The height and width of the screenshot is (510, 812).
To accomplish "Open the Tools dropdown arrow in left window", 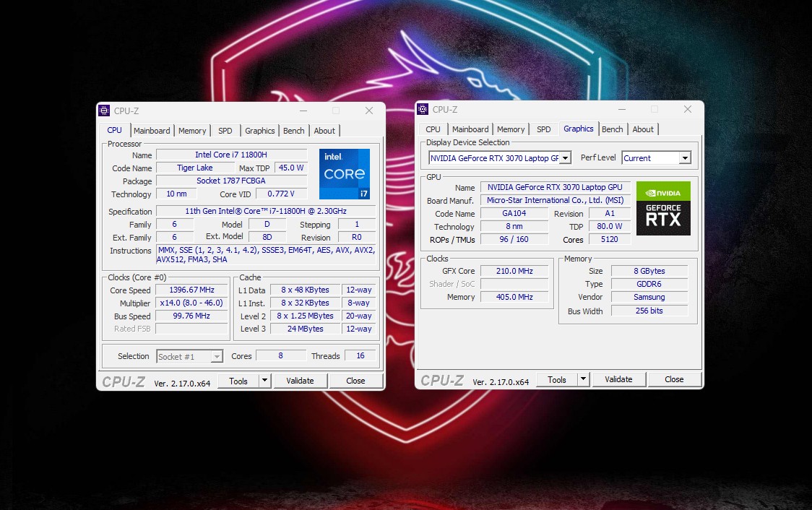I will [x=264, y=380].
